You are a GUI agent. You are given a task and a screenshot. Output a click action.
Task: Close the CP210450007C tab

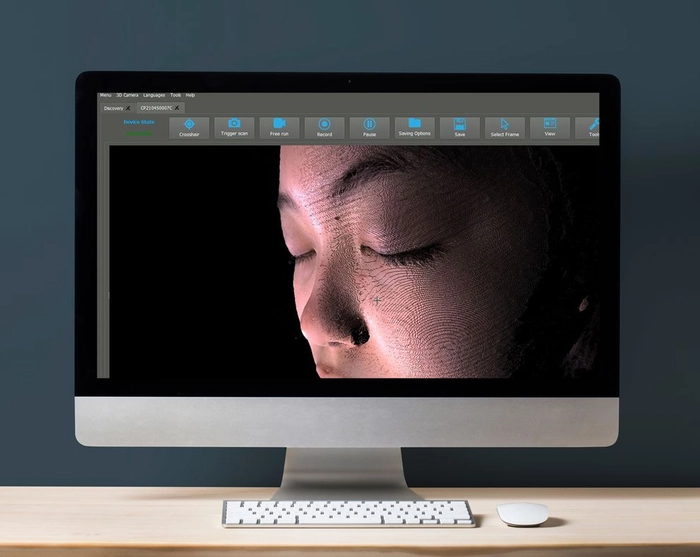pos(178,108)
